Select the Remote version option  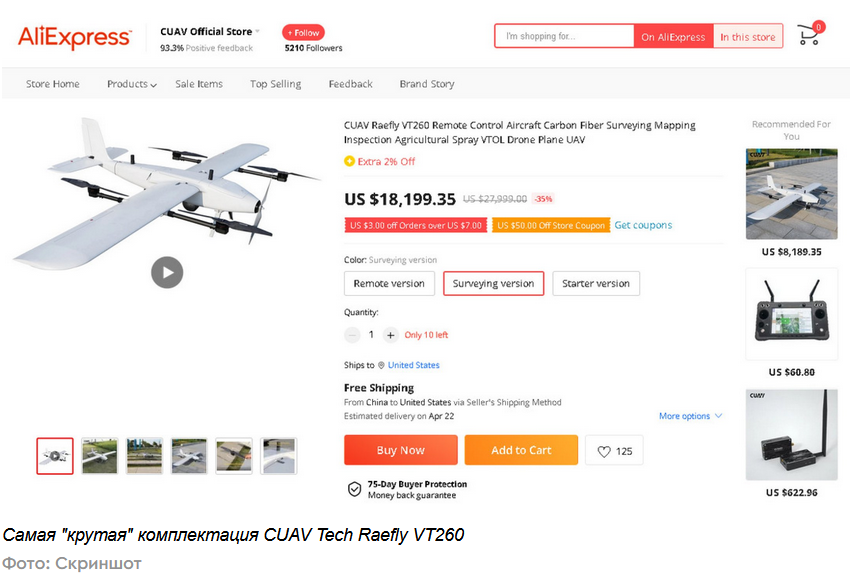click(x=389, y=284)
